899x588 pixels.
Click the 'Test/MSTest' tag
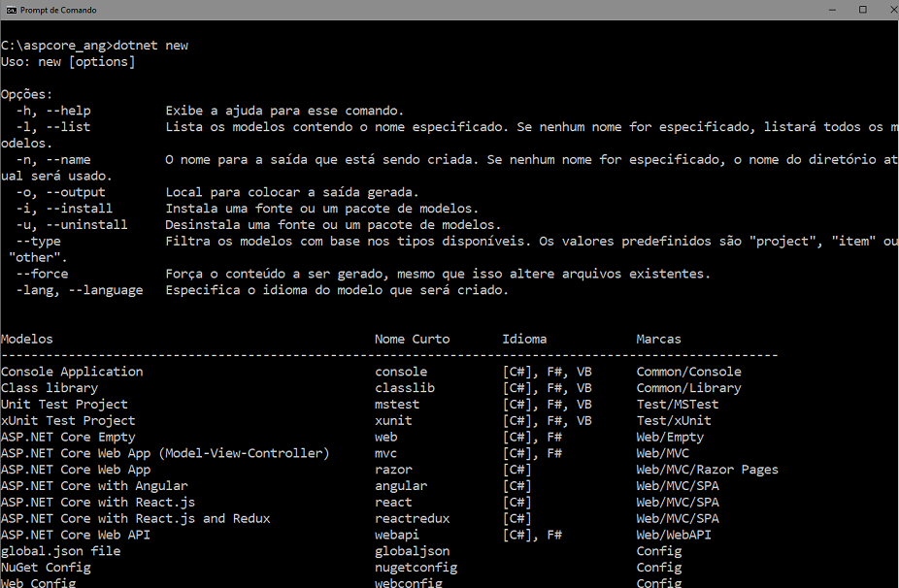677,405
